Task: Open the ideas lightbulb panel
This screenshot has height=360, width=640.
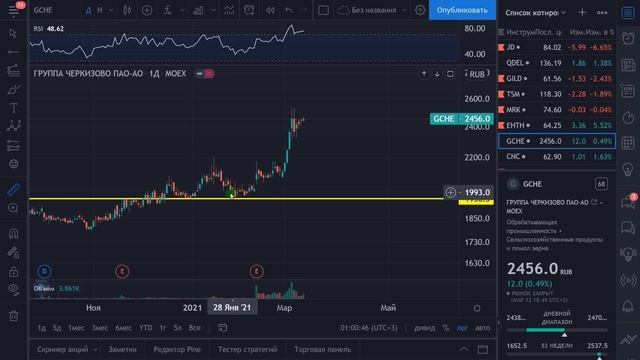Action: click(x=628, y=169)
